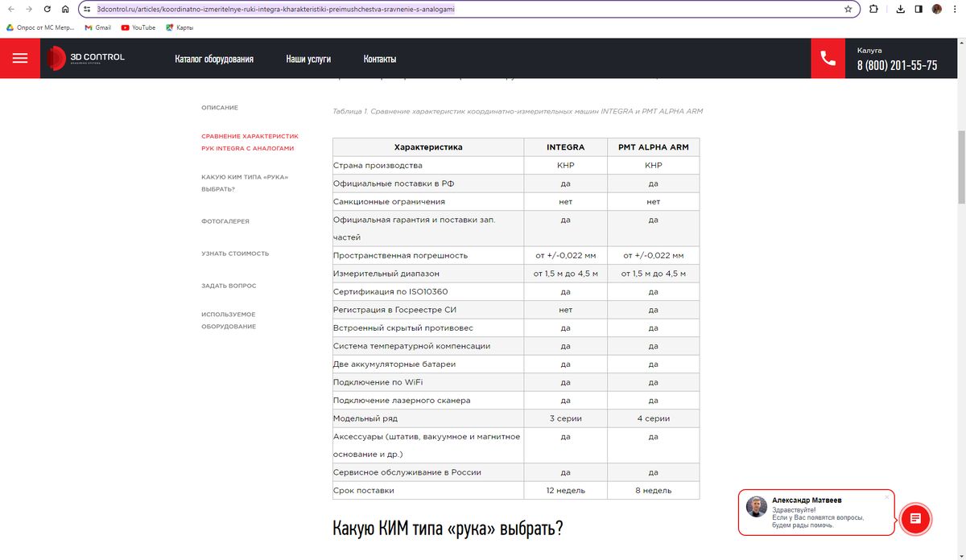The image size is (966, 560).
Task: Click 'Подключение по WiFi' row label
Action: (378, 382)
